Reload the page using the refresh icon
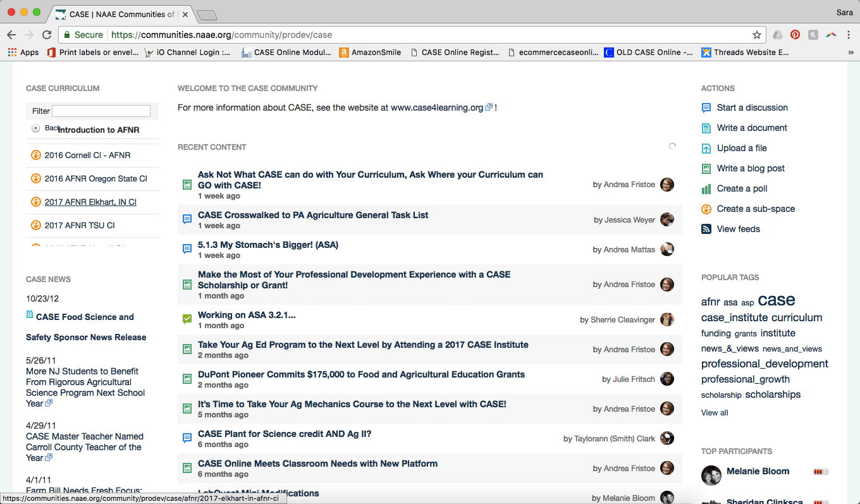This screenshot has width=860, height=504. click(47, 35)
